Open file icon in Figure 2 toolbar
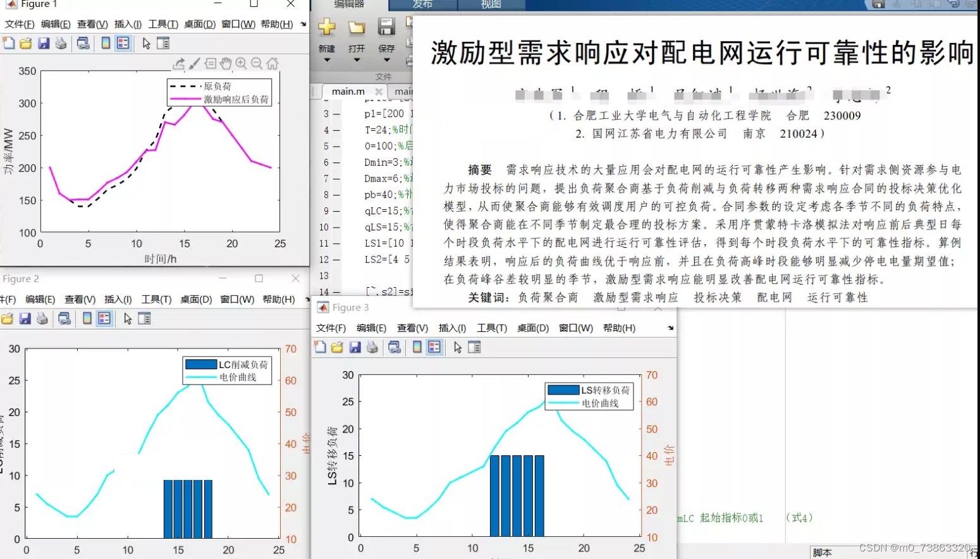 pos(8,319)
